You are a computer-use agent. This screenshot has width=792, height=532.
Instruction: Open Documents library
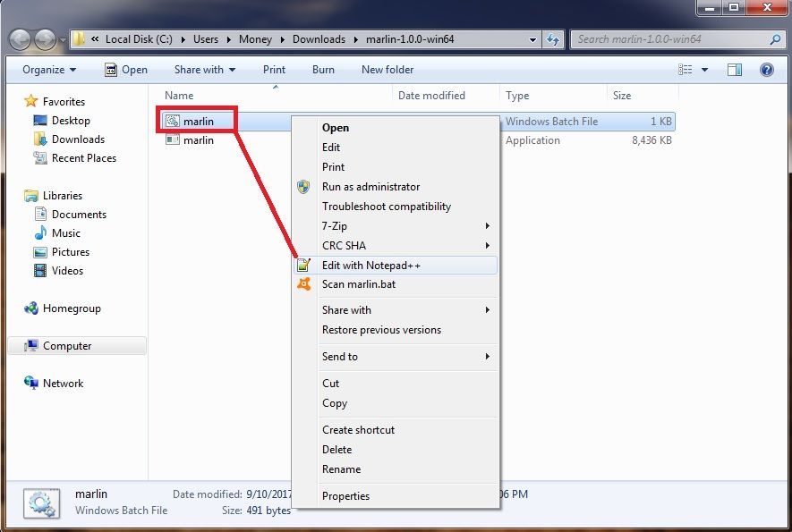70,215
